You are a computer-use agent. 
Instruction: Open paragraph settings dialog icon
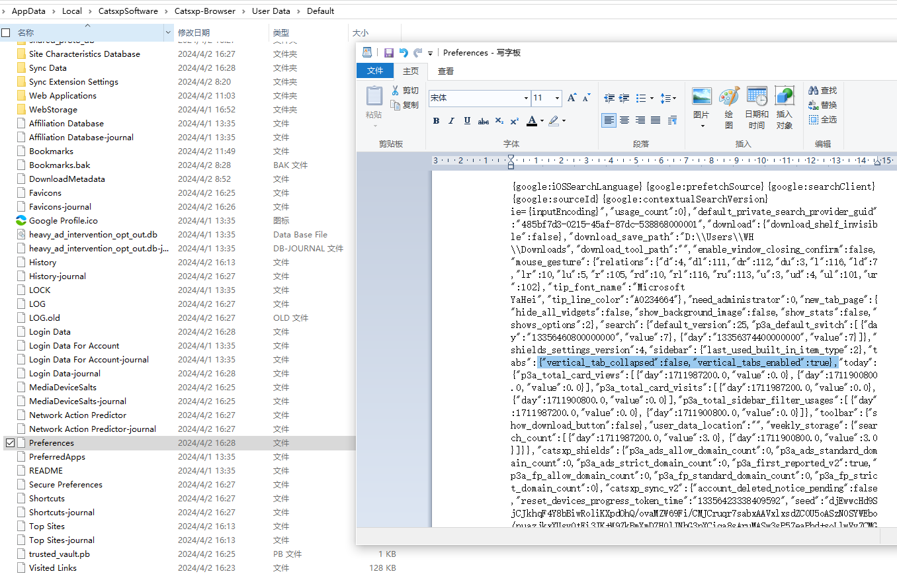(x=672, y=120)
